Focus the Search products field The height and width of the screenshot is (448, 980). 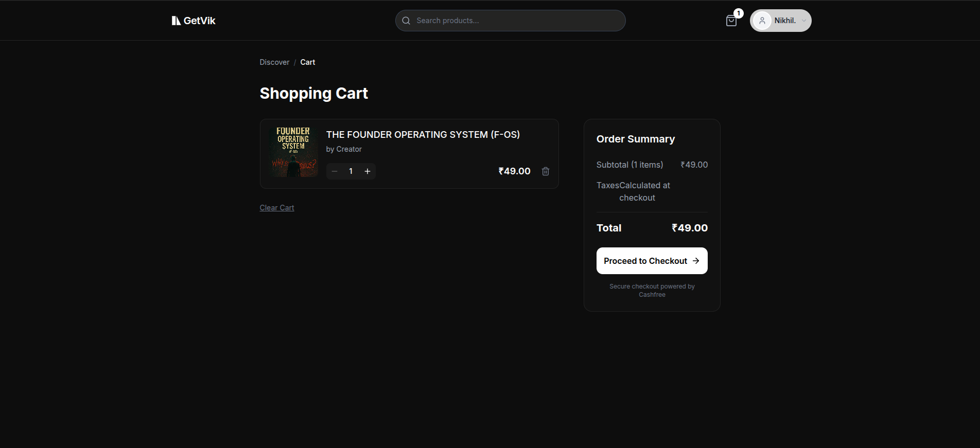(x=515, y=21)
